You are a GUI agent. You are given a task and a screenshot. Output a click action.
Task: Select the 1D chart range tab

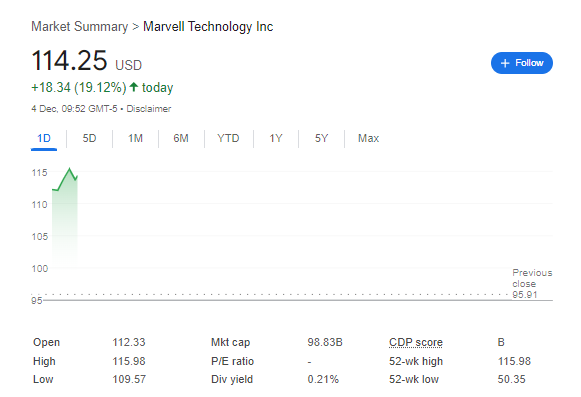tap(44, 138)
